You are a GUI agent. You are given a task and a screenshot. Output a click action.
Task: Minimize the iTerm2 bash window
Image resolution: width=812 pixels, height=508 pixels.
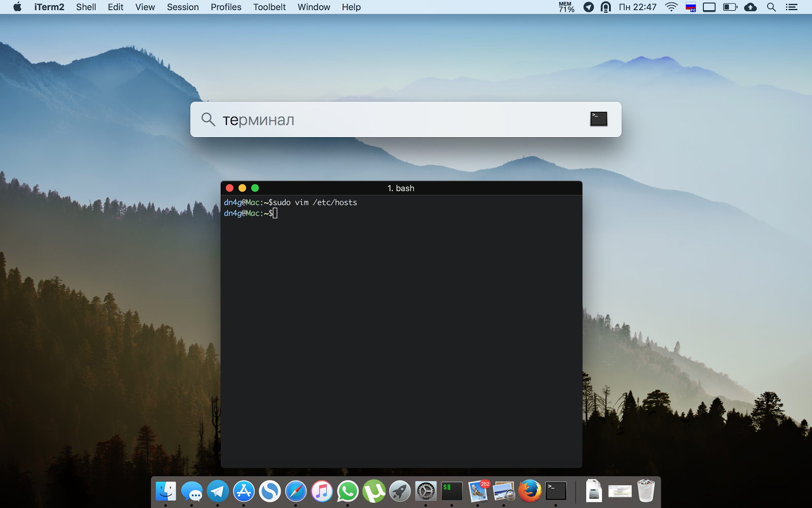click(242, 188)
